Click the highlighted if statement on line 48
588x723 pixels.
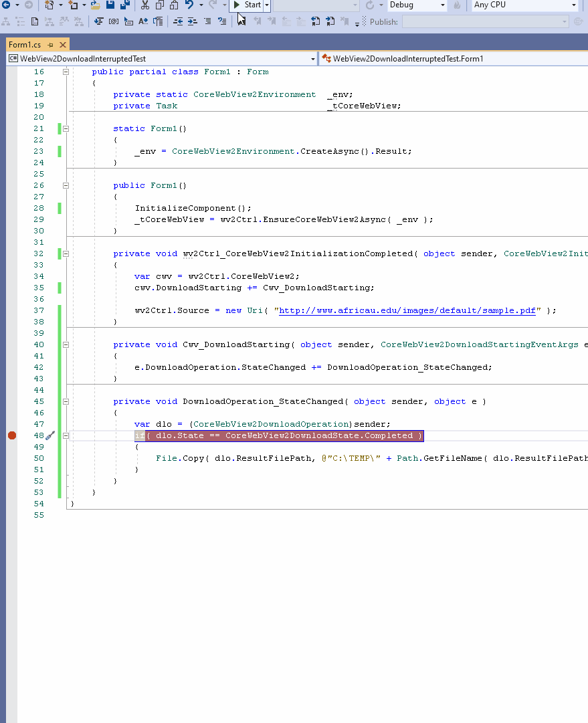pyautogui.click(x=279, y=435)
